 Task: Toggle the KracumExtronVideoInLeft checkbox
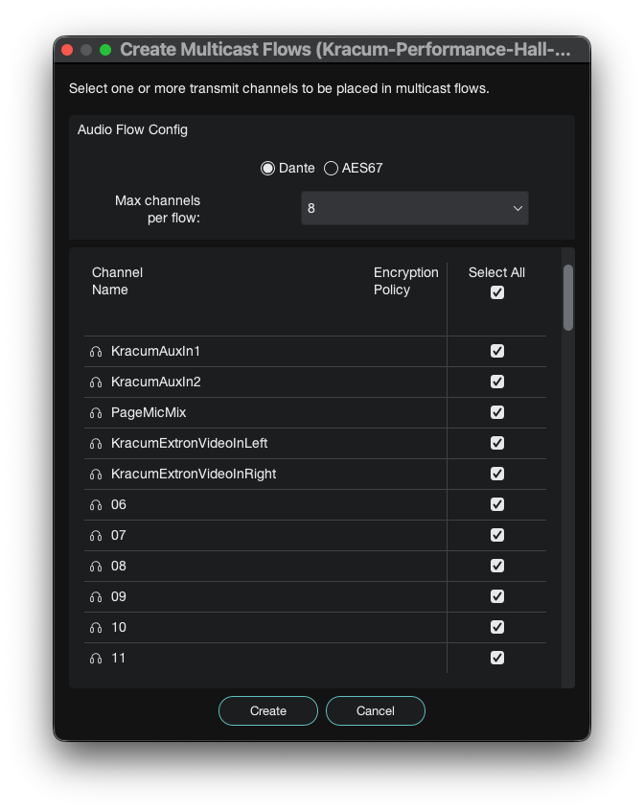(x=497, y=443)
